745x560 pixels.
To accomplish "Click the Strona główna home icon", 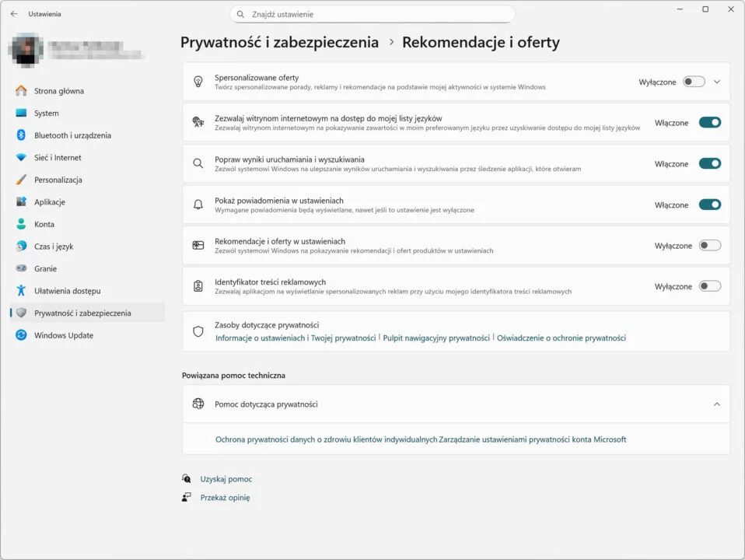I will tap(21, 91).
